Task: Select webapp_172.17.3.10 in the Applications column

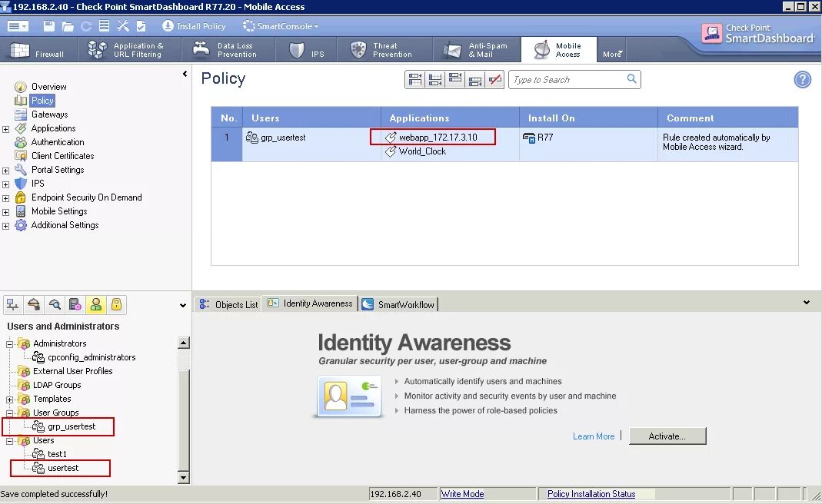Action: [x=432, y=138]
